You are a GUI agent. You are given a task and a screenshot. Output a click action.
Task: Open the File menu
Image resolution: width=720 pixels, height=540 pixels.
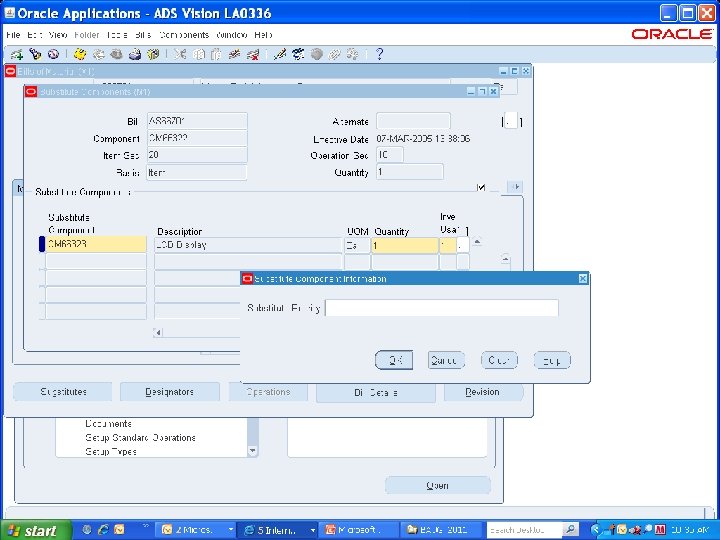13,35
